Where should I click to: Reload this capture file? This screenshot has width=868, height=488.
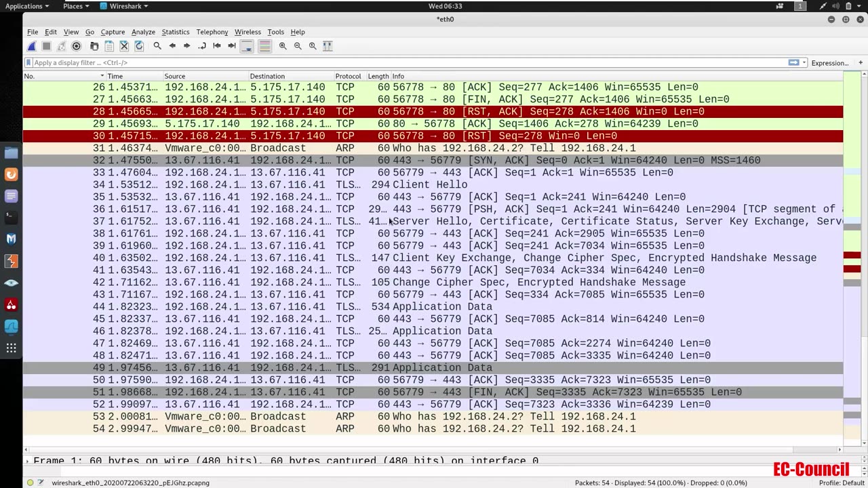pos(139,46)
